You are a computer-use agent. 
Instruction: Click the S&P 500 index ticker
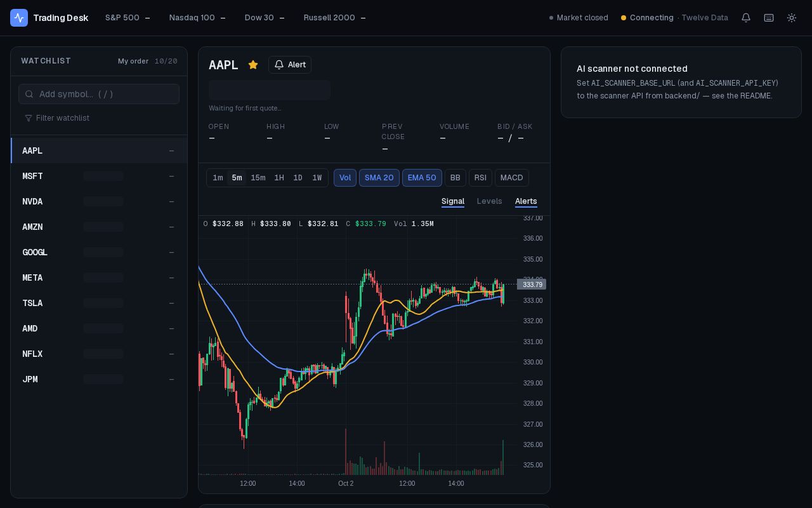128,18
